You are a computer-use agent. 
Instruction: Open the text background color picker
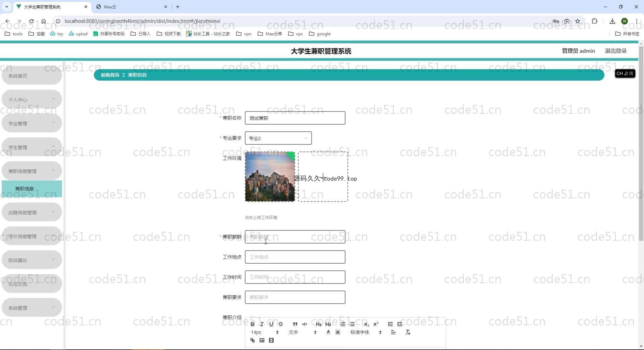coord(338,332)
